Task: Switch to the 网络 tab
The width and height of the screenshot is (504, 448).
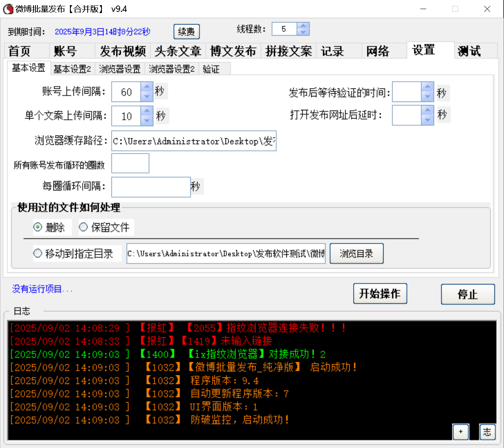Action: [x=377, y=51]
